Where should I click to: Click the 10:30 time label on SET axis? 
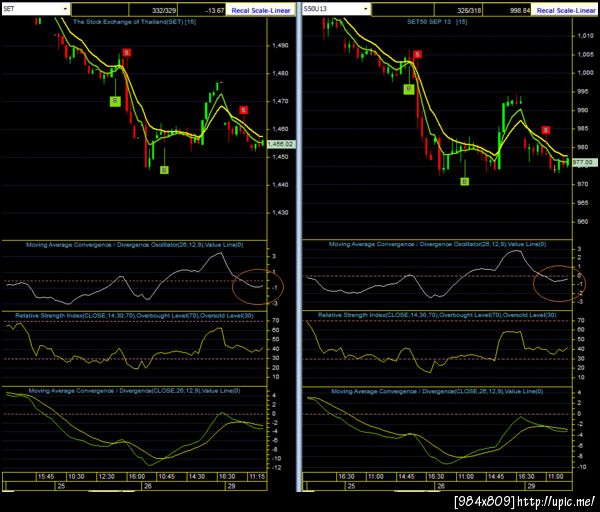[x=76, y=476]
